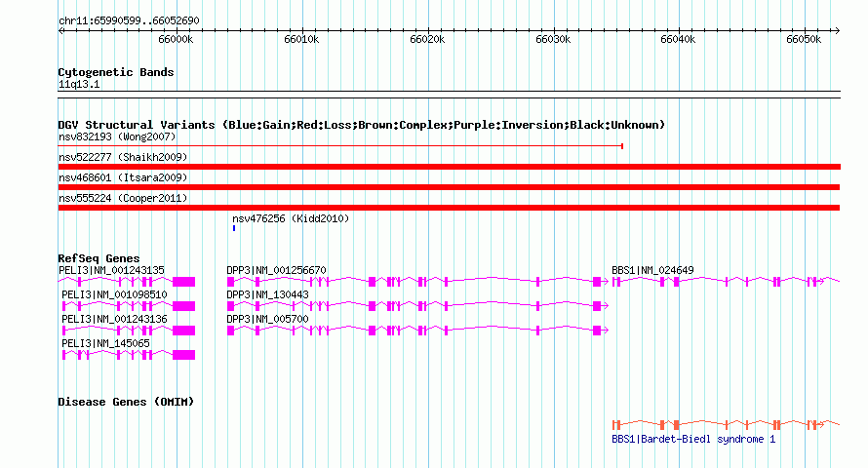Select the thin red nsv832193 loss line
The image size is (868, 468).
click(341, 146)
